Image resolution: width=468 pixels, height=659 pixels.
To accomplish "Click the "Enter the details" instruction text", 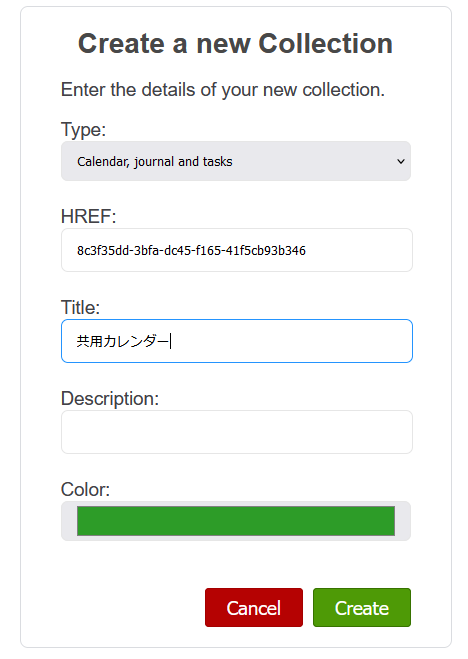I will pyautogui.click(x=223, y=90).
